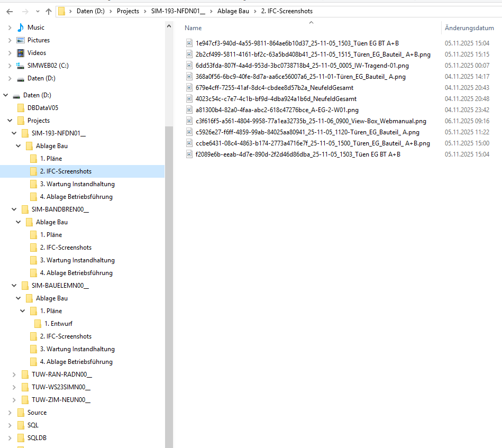
Task: Collapse the 1. Pläne node under SIM-BAUELEMN00__
Action: 23,311
